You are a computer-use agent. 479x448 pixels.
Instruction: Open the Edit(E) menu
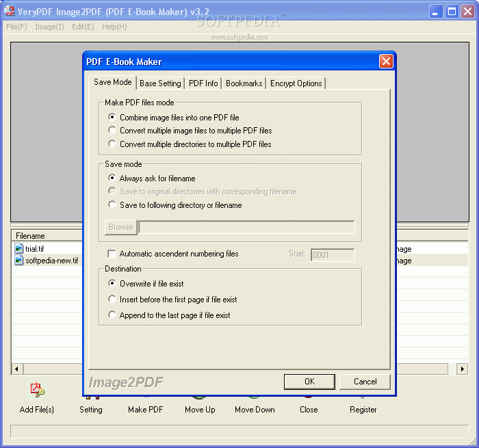[83, 27]
